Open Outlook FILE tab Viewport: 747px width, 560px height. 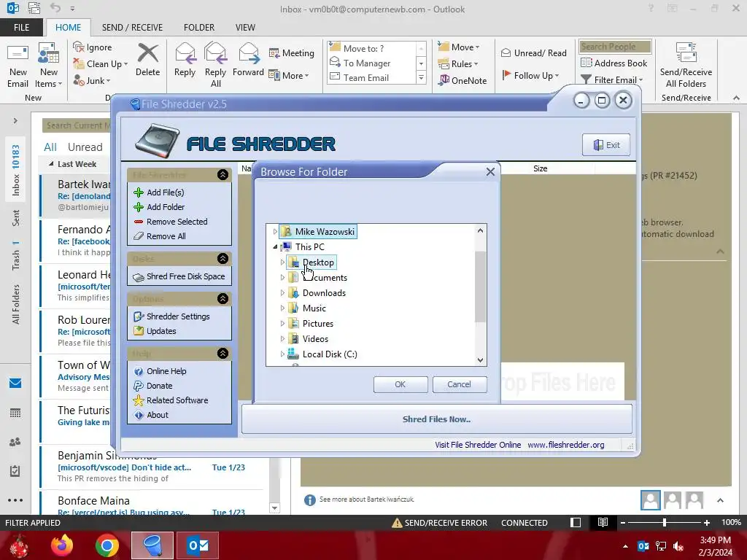tap(21, 28)
